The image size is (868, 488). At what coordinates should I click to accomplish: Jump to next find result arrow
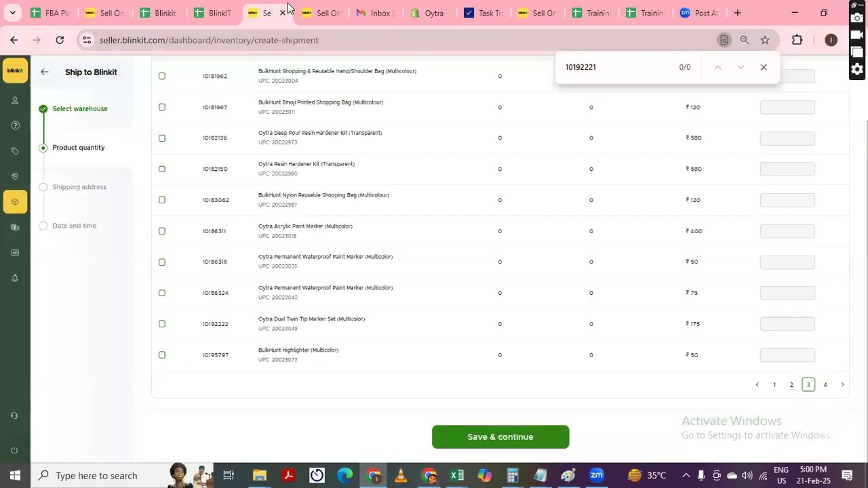pyautogui.click(x=741, y=67)
